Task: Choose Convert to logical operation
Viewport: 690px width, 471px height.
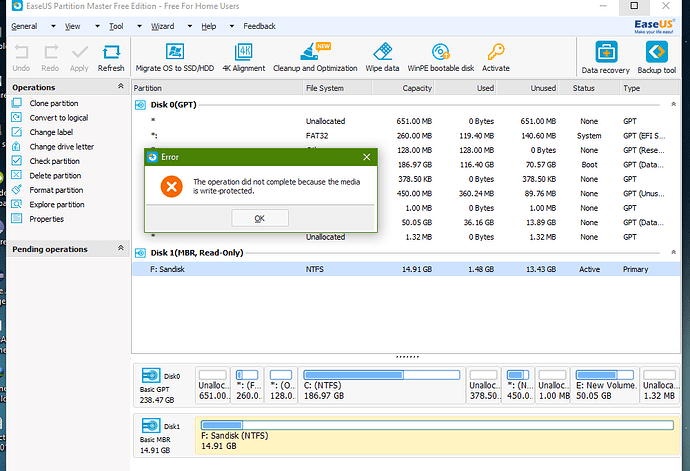Action: [x=59, y=118]
